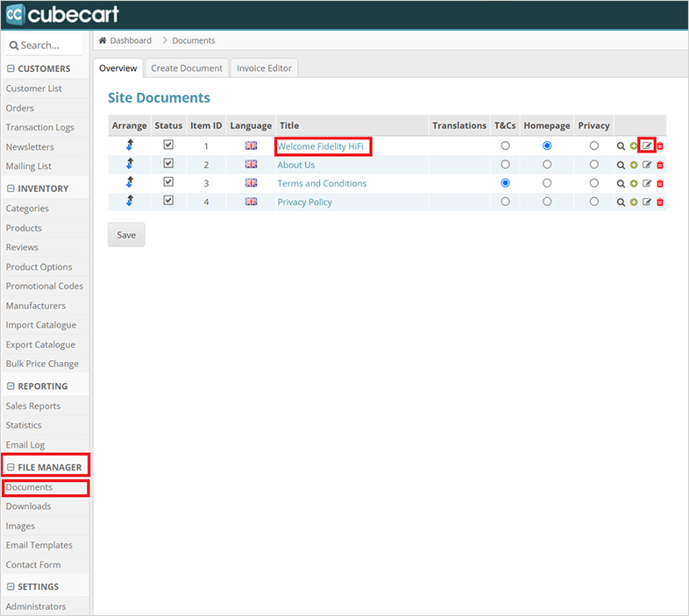
Task: Click arrange arrows for Welcome Fidelity HiFi row
Action: pyautogui.click(x=130, y=145)
